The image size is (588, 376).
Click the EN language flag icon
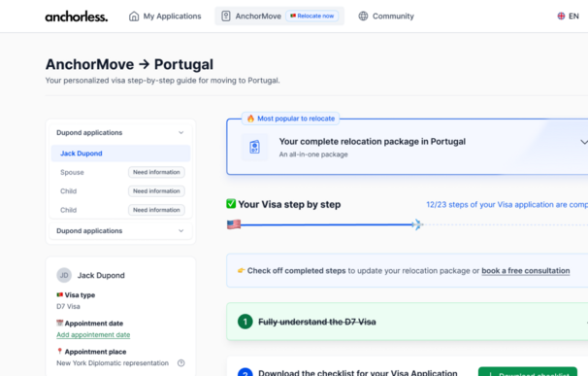[561, 17]
